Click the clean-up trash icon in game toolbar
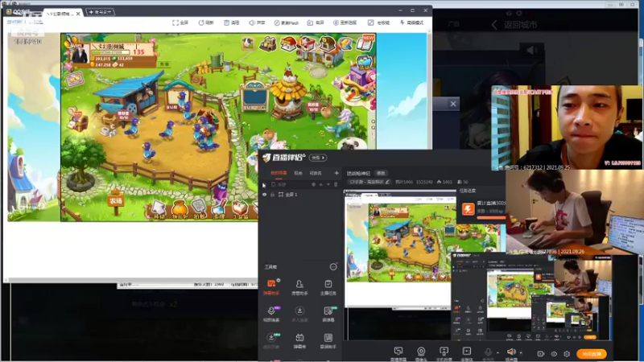This screenshot has height=362, width=644. pyautogui.click(x=226, y=23)
